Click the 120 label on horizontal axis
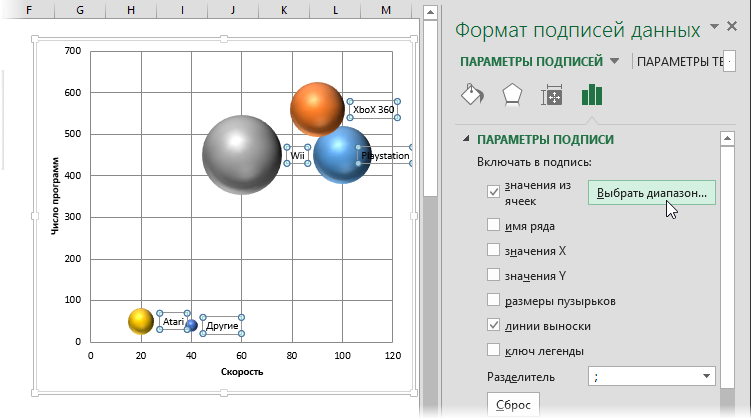The image size is (751, 419). [x=393, y=355]
